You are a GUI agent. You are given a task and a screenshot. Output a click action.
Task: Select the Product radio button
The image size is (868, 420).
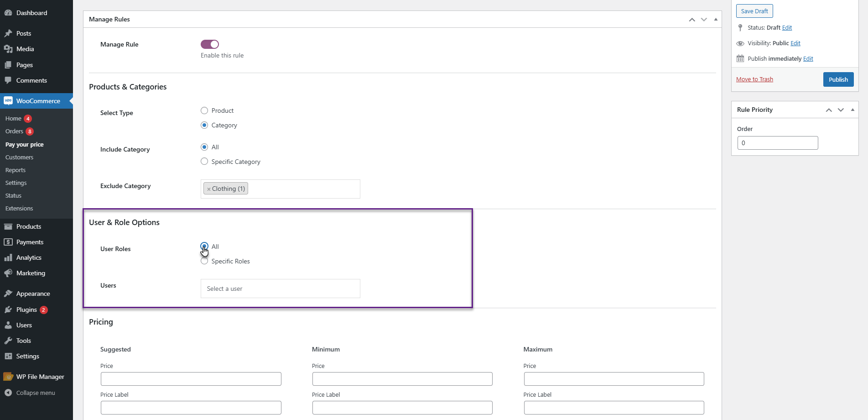204,110
